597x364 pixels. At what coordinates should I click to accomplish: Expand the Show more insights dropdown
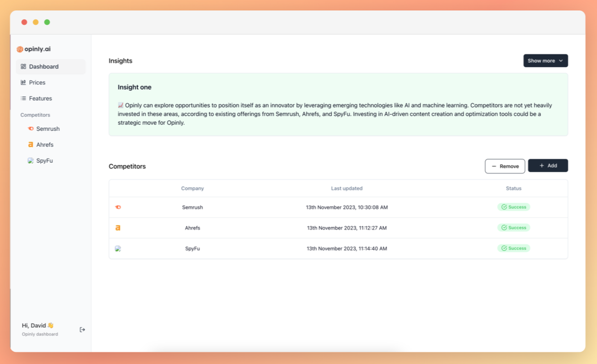pyautogui.click(x=545, y=61)
